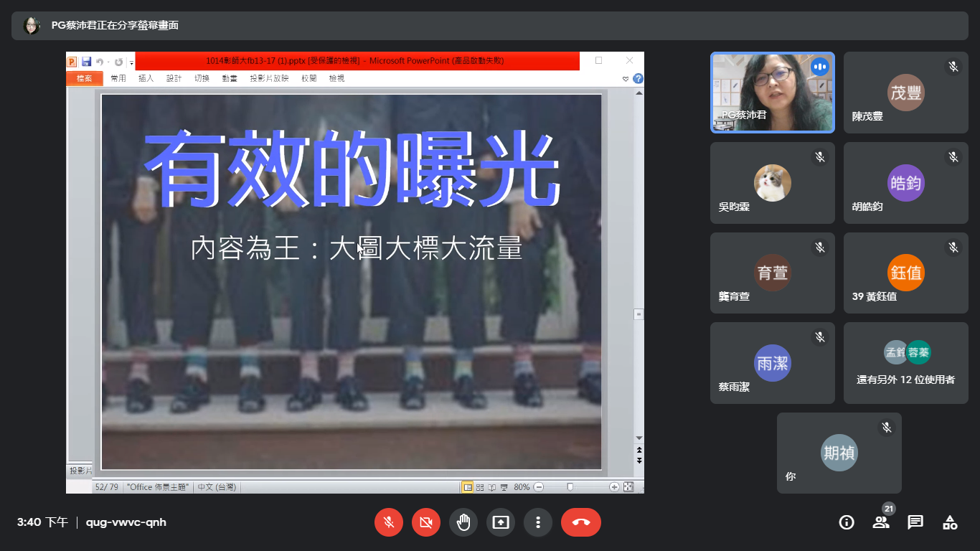Leave the call with red hangup button
Image resolution: width=980 pixels, height=551 pixels.
coord(581,522)
